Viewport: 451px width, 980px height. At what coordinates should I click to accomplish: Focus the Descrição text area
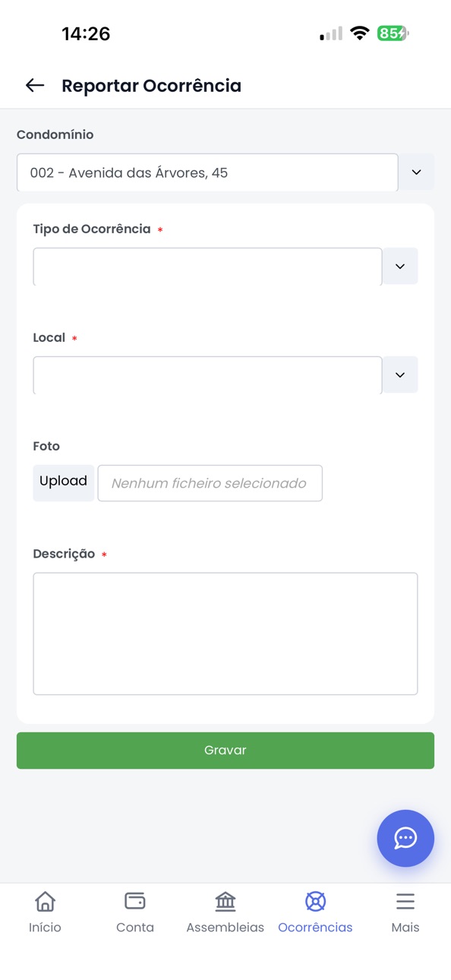point(225,634)
